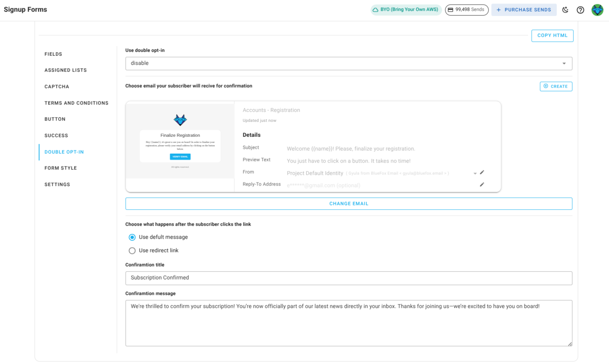Click the 'Signup Forms' page title
Viewport: 609px width, 364px height.
coord(25,10)
